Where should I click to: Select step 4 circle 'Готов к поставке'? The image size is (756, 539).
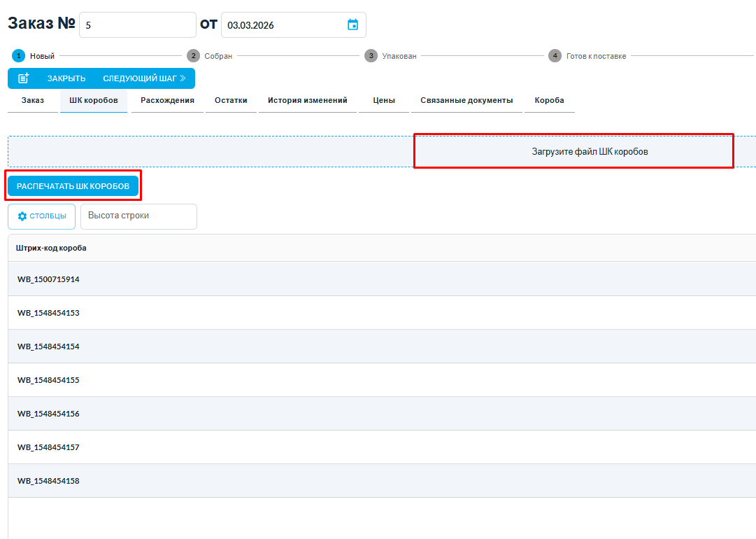[555, 56]
